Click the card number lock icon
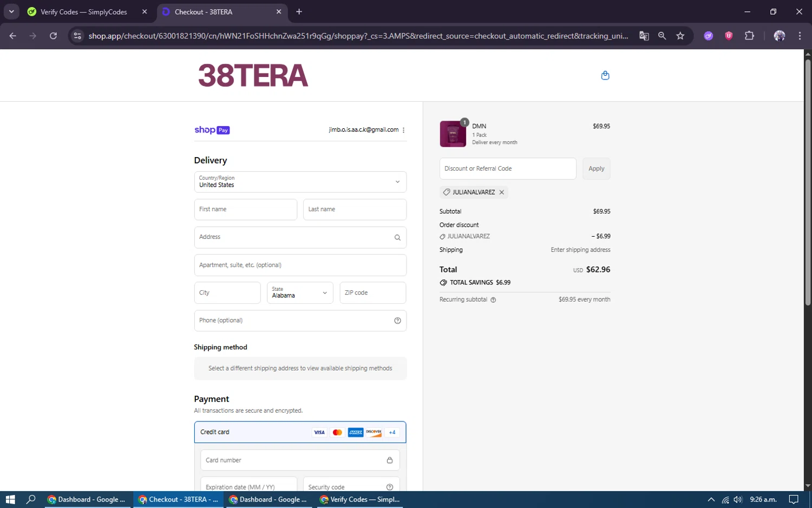 pos(390,460)
